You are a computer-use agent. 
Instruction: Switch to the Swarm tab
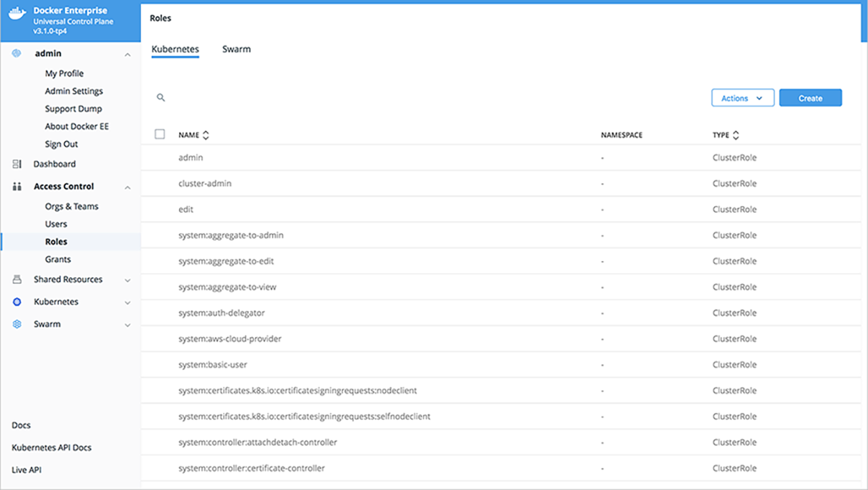[236, 49]
